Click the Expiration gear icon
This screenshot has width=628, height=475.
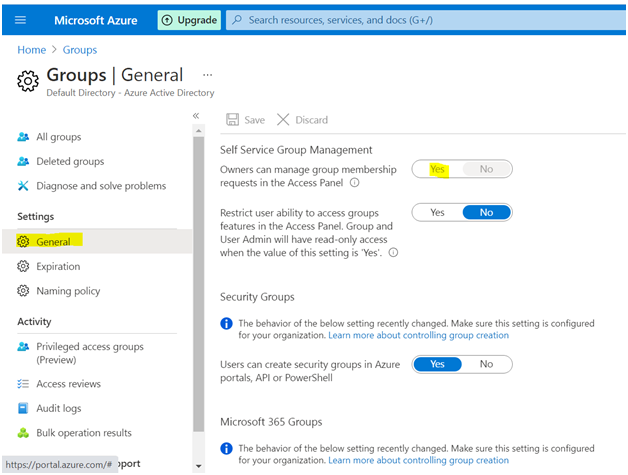23,266
